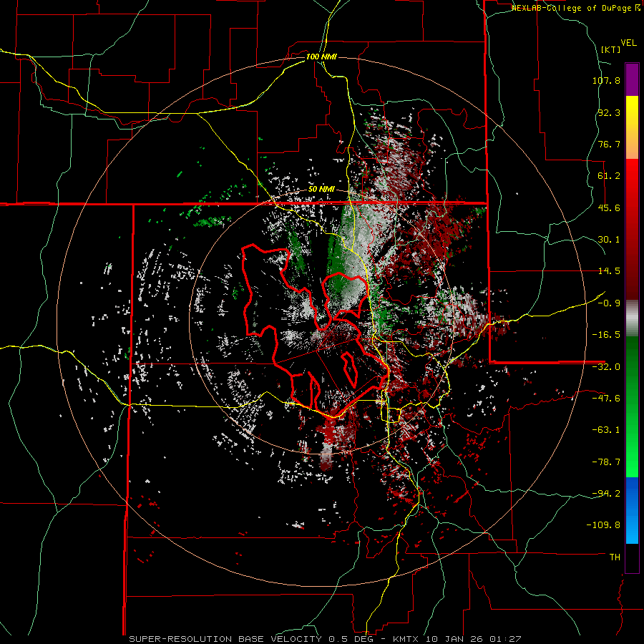Click the yellow-orange segment of the color bar

point(632,128)
